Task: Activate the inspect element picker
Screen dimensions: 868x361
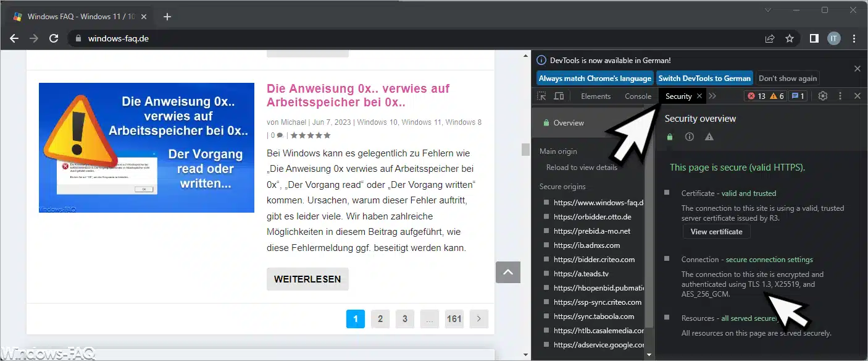Action: click(541, 96)
